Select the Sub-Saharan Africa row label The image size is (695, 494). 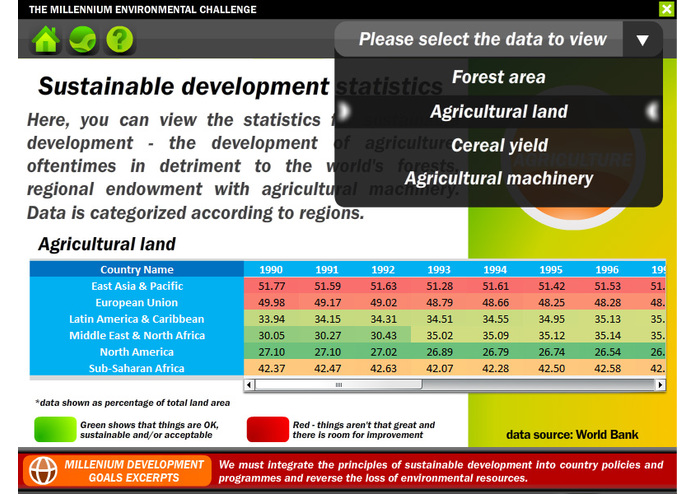coord(137,368)
